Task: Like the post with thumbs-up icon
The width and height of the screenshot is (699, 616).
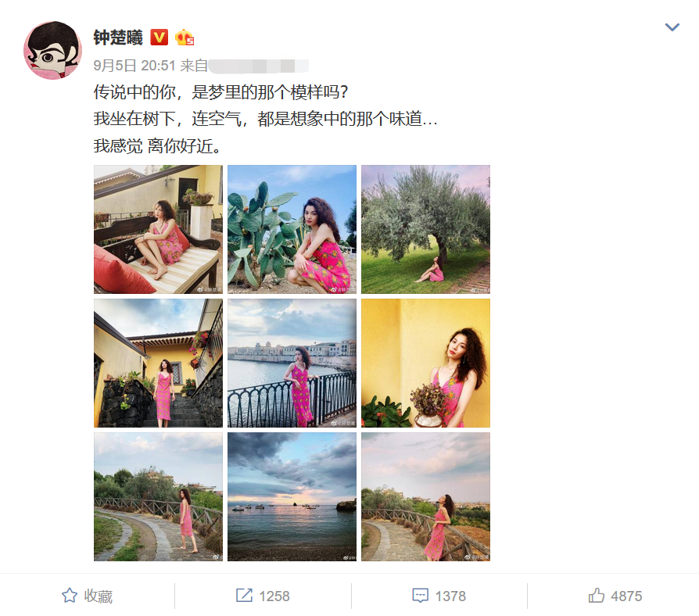Action: [596, 595]
